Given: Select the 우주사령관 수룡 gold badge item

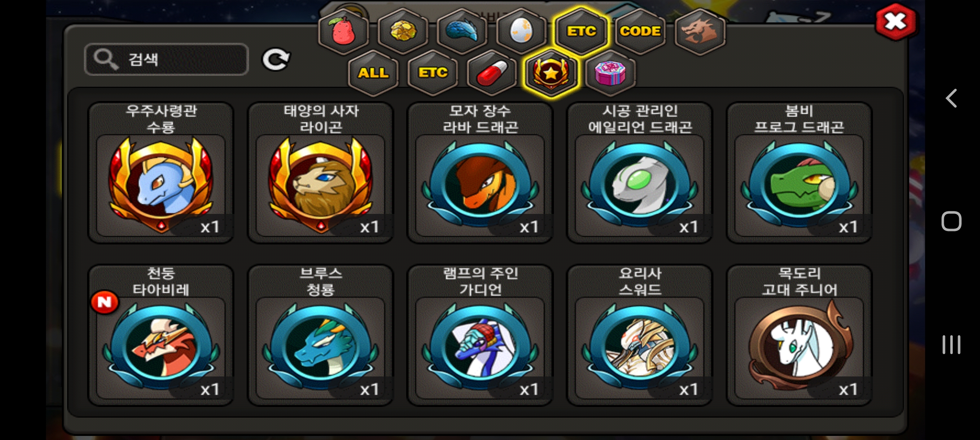Looking at the screenshot, I should click(x=161, y=173).
